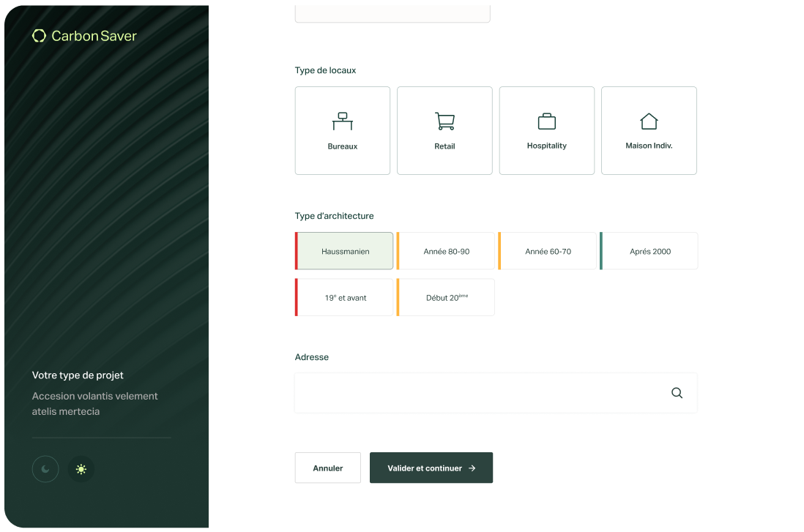Pick the Année 80-90 architecture option
804x532 pixels.
pyautogui.click(x=447, y=251)
